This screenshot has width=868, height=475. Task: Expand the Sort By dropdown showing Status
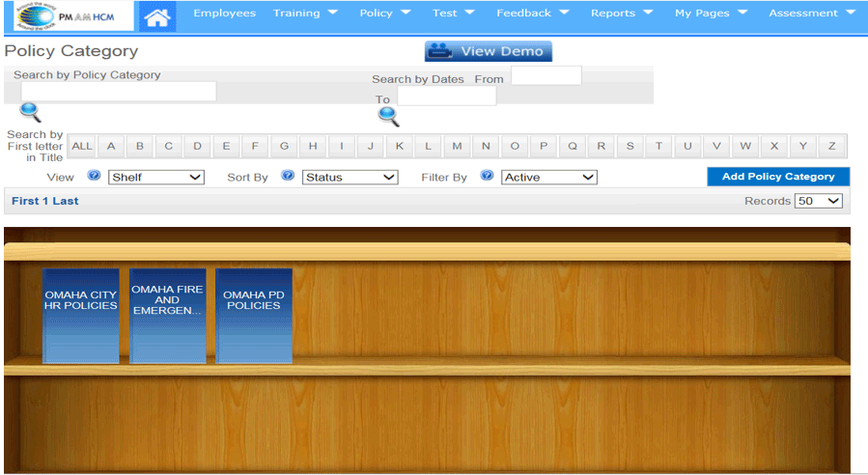[x=350, y=178]
